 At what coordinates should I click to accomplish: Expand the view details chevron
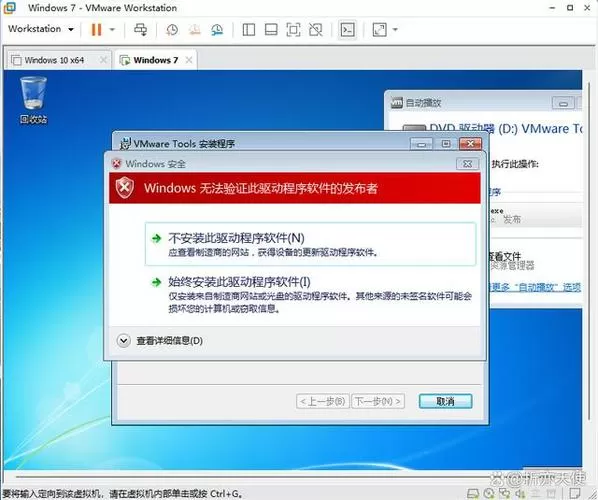[124, 341]
